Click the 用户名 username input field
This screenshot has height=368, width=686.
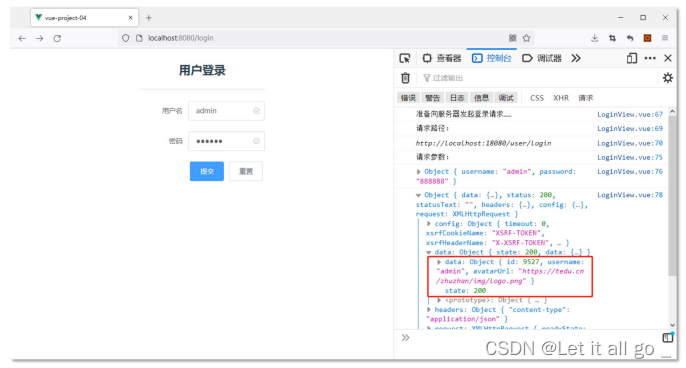226,111
